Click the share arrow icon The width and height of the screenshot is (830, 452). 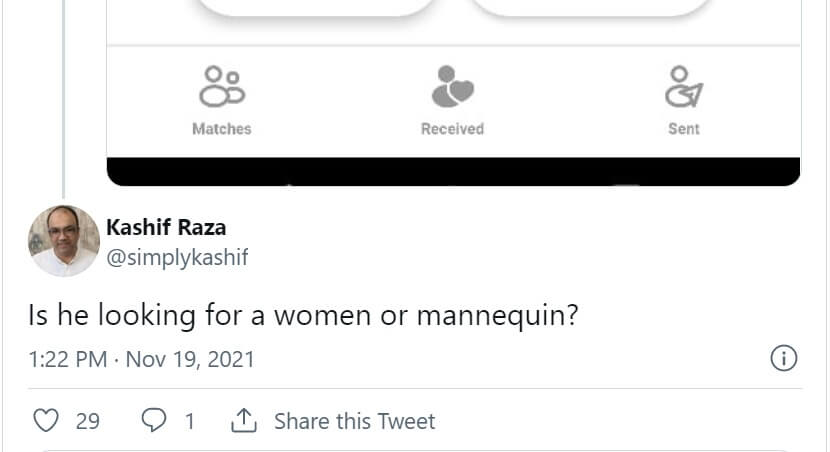point(244,421)
